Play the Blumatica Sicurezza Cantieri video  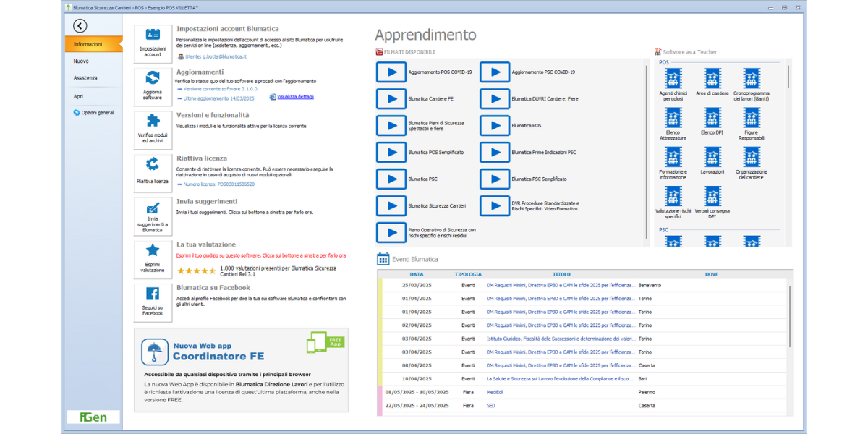(391, 205)
